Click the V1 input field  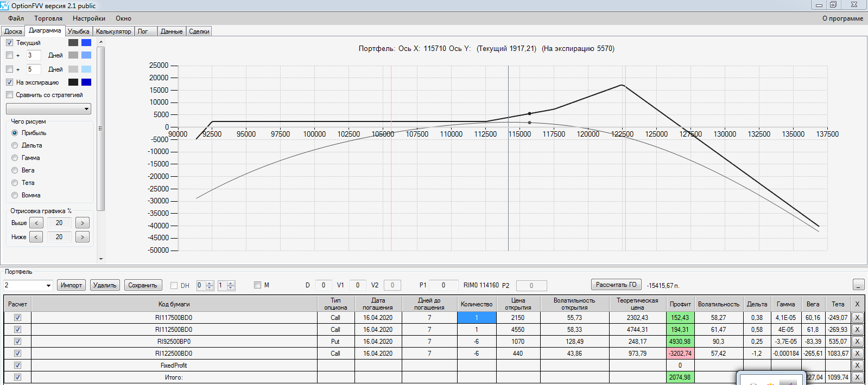pos(358,285)
